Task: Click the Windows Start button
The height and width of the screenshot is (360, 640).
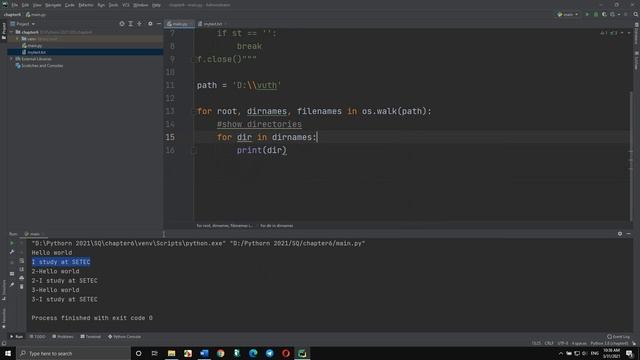Action: [x=8, y=353]
